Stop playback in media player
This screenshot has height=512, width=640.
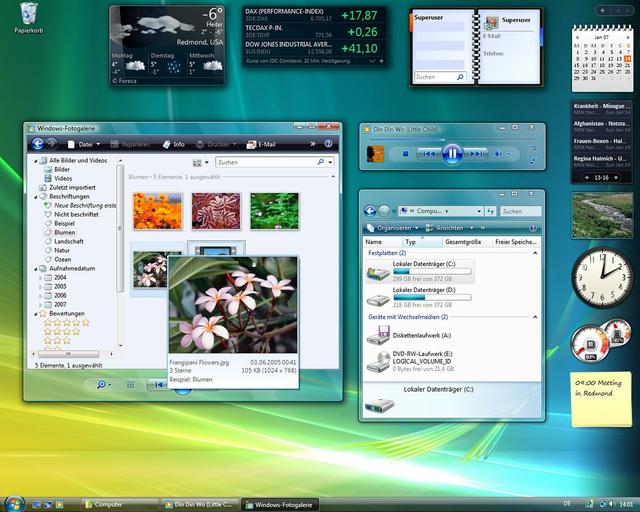point(405,154)
